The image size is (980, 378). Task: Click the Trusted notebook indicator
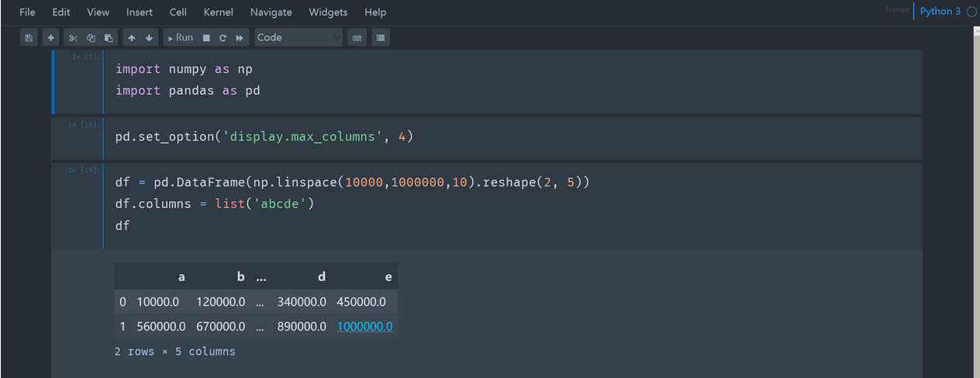[896, 10]
